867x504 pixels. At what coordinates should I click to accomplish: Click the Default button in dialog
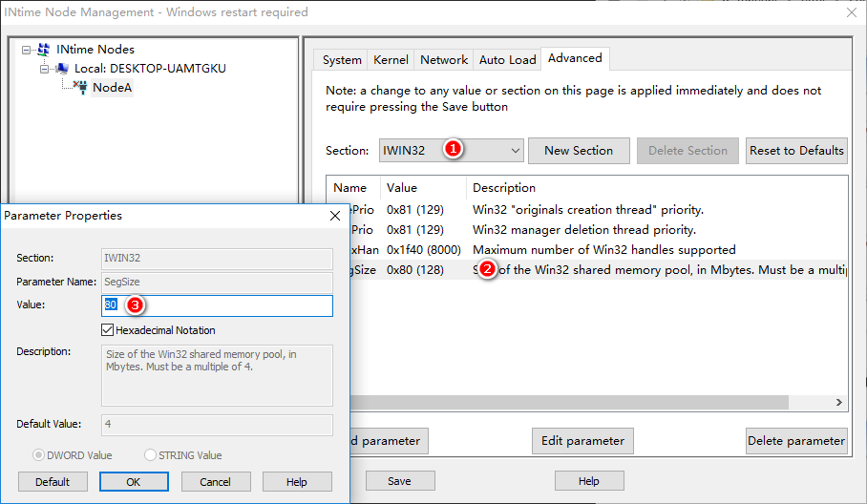click(53, 482)
